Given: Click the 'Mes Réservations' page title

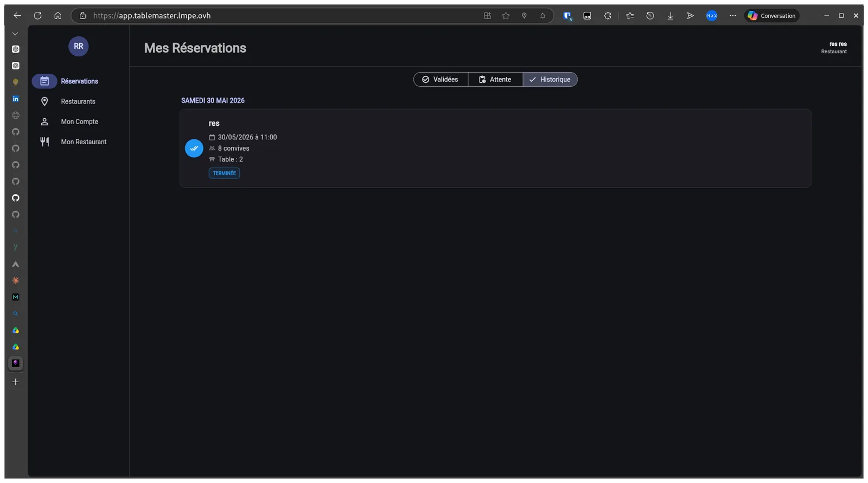Looking at the screenshot, I should (195, 48).
